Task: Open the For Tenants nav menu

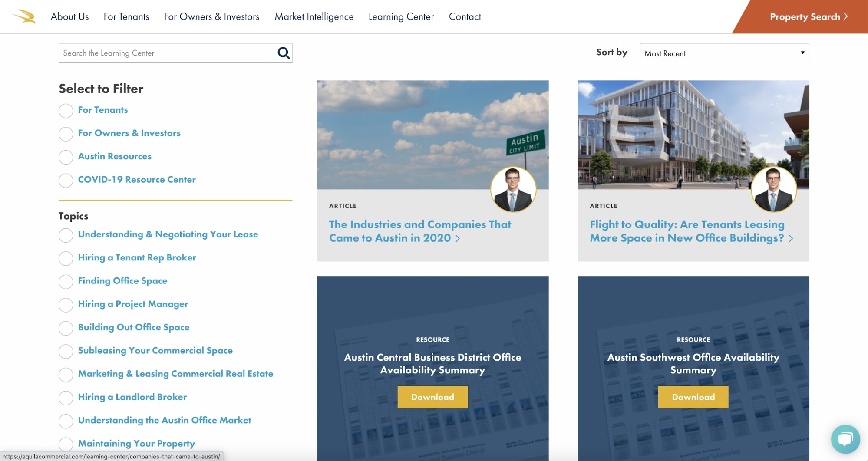Action: pyautogui.click(x=126, y=16)
